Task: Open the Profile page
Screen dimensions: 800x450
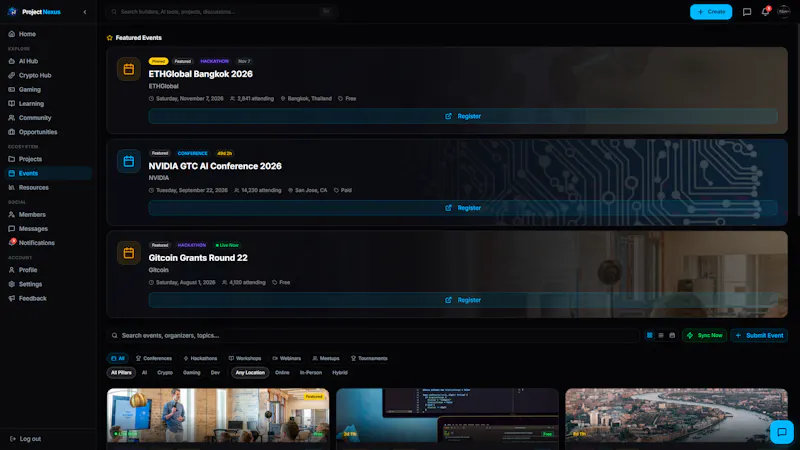Action: 48,270
